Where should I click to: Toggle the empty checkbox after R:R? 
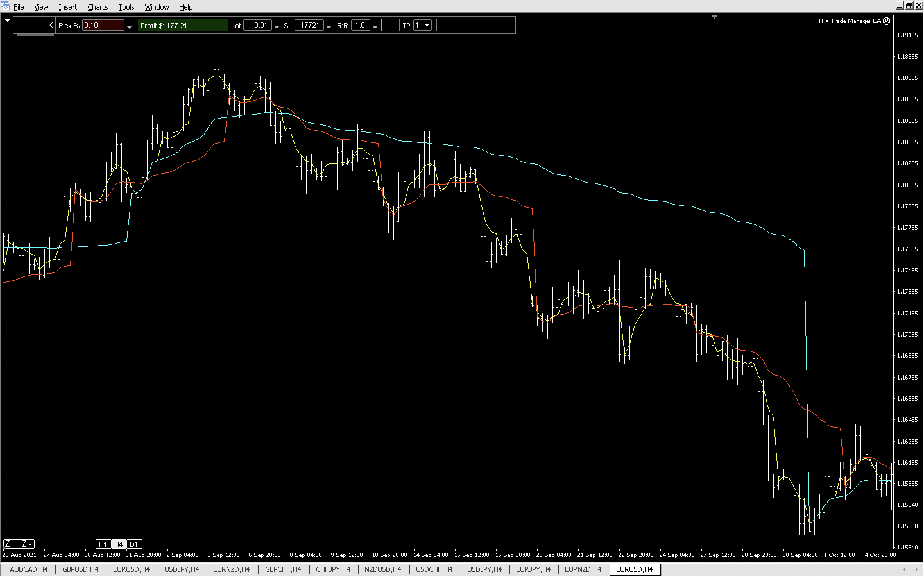point(388,25)
